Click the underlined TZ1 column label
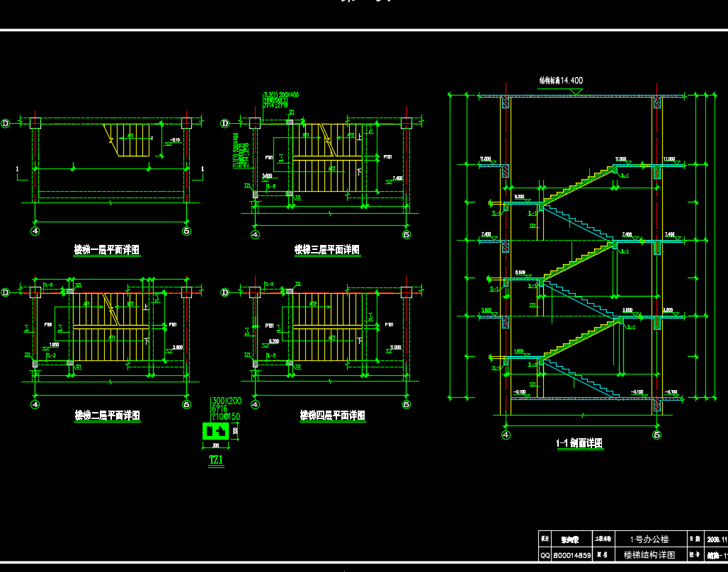The image size is (728, 572). point(216,459)
